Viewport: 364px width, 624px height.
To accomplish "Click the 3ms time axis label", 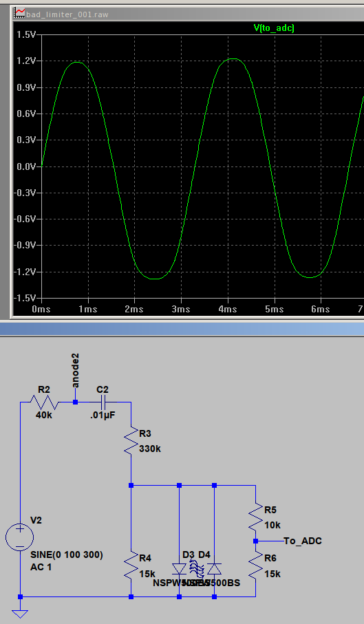I will coord(180,309).
